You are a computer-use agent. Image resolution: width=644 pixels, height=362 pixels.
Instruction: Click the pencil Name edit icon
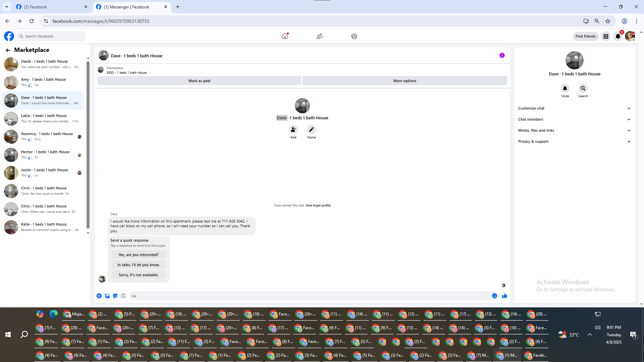tap(311, 130)
